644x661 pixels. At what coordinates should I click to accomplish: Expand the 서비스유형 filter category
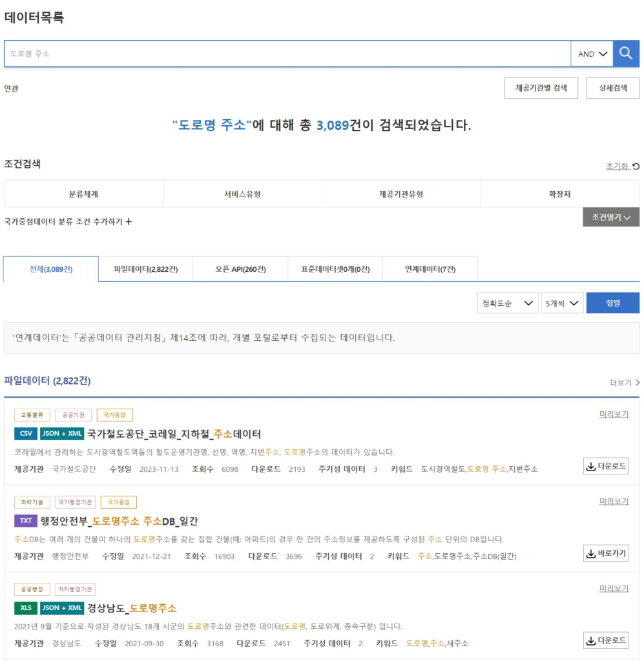coord(242,194)
